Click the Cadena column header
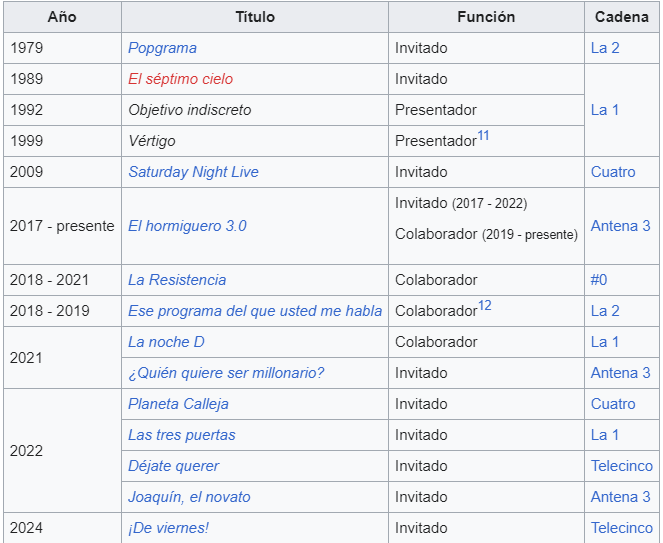Screen dimensions: 663x543 (x=622, y=17)
